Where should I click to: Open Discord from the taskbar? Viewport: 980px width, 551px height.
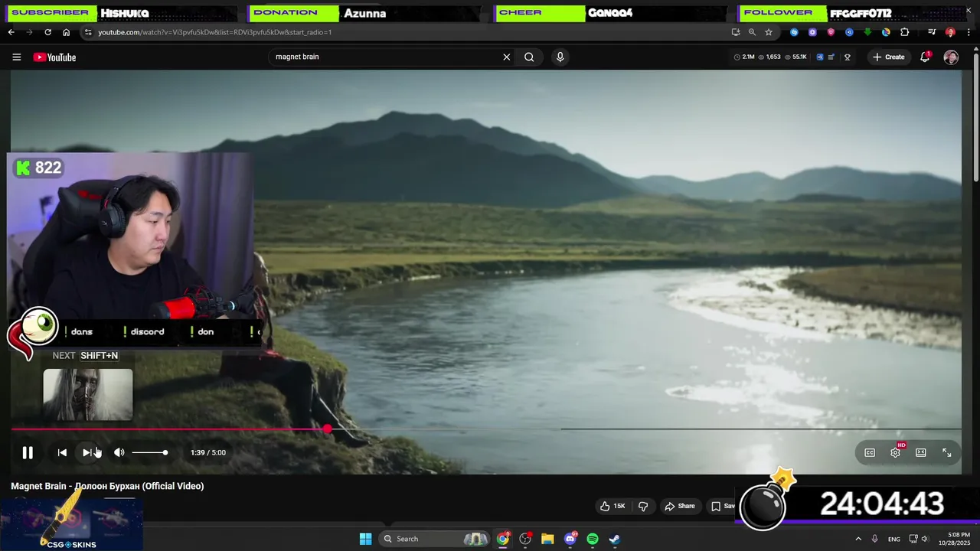[x=570, y=539]
